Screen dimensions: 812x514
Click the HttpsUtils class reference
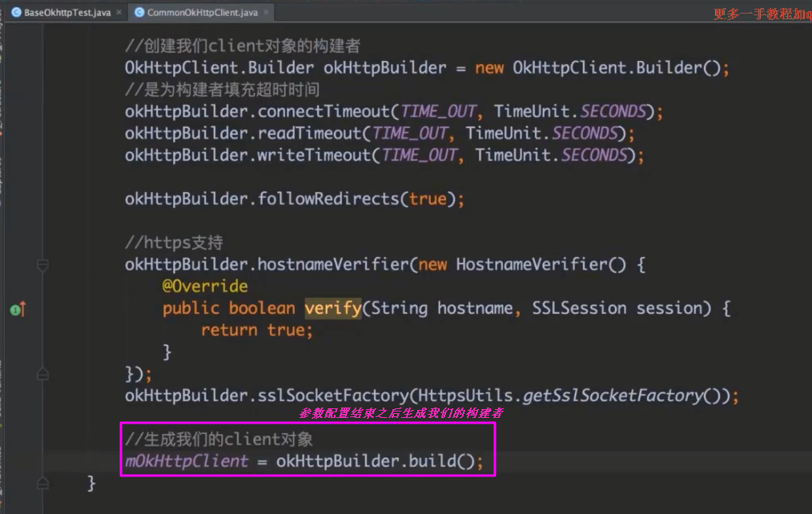[465, 396]
